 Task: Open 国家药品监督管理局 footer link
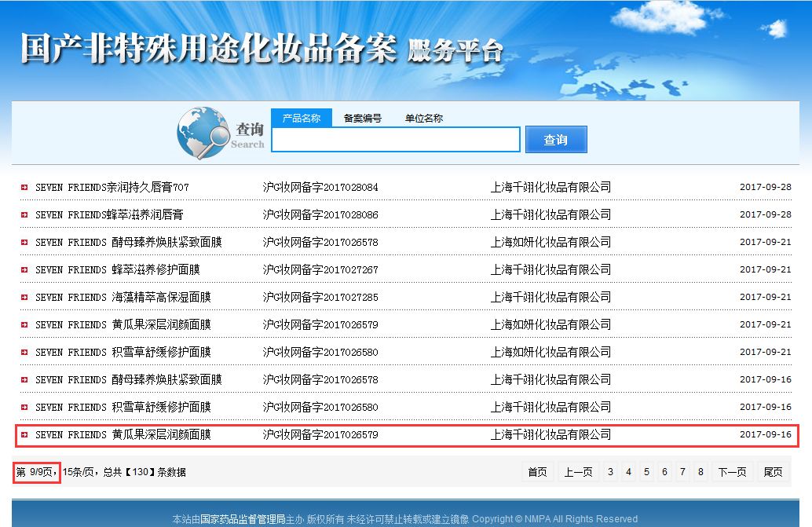(x=243, y=518)
